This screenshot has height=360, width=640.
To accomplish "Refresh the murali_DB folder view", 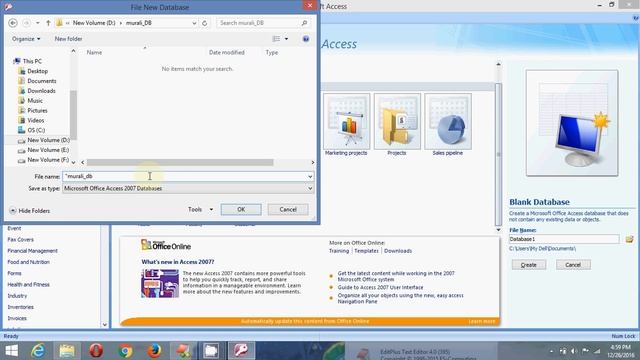I will pyautogui.click(x=204, y=23).
